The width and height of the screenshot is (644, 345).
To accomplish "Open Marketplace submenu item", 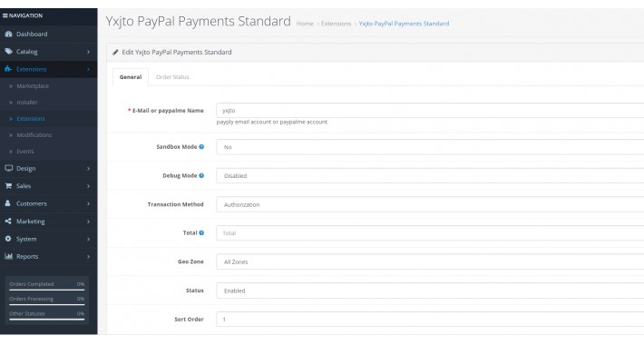I will point(33,86).
